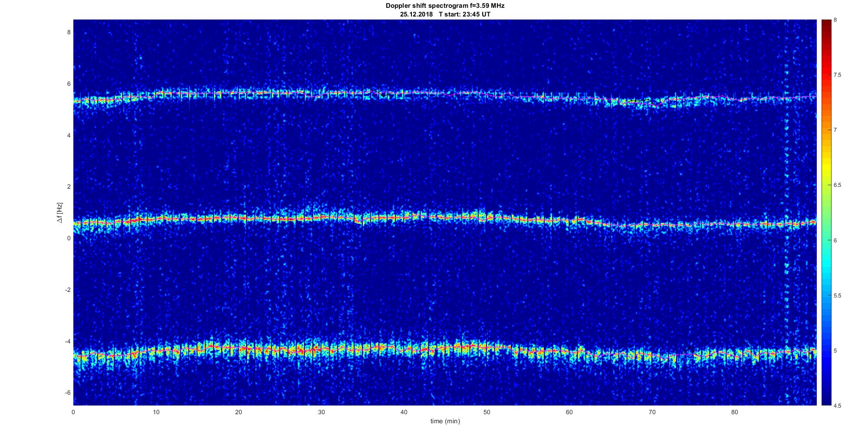Image resolution: width=868 pixels, height=435 pixels.
Task: Click the x-axis tick label '40'
Action: click(x=404, y=412)
